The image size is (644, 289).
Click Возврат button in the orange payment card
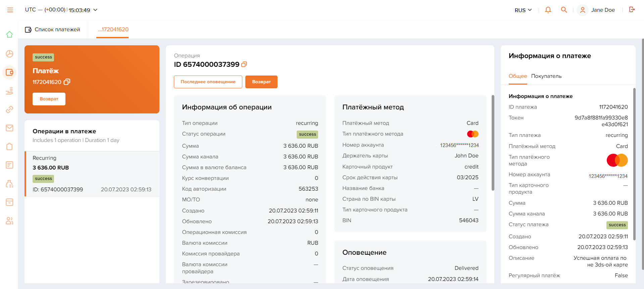click(x=49, y=99)
